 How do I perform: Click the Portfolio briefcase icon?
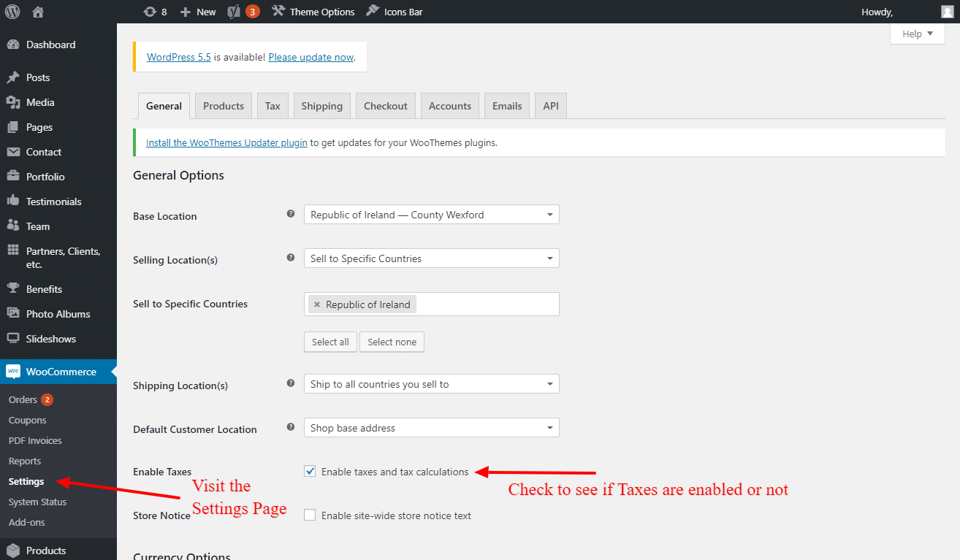[x=13, y=177]
